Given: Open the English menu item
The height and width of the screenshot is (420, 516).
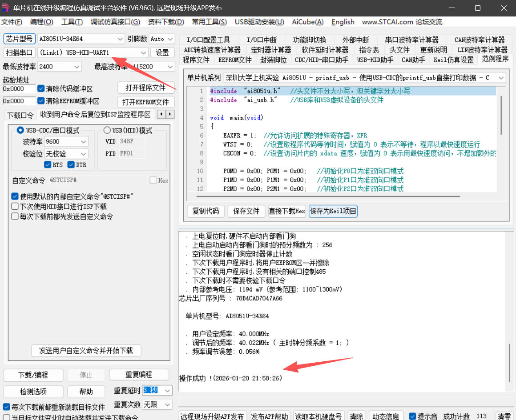Looking at the screenshot, I should (343, 22).
